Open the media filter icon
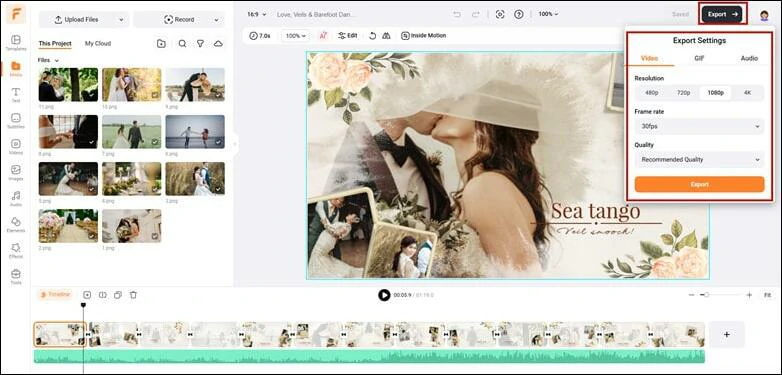This screenshot has height=375, width=782. click(x=200, y=44)
